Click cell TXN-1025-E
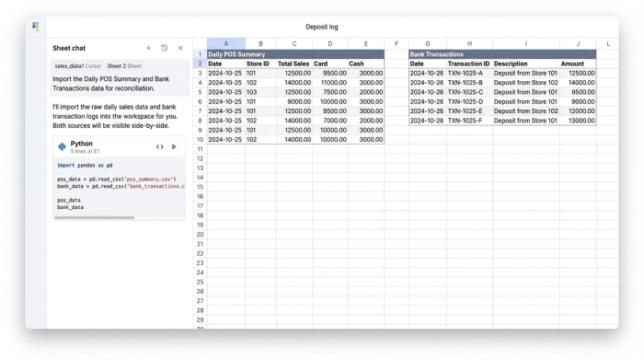This screenshot has width=644, height=360. coord(469,111)
